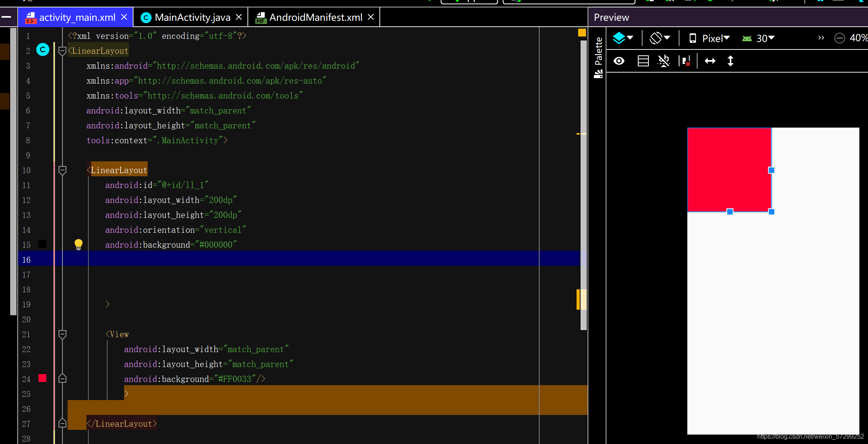Click the <View tag on line 21
This screenshot has height=444, width=868.
pyautogui.click(x=117, y=334)
